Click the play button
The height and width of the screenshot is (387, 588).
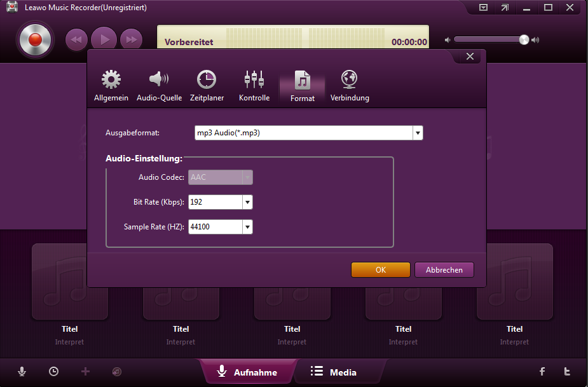(x=104, y=39)
